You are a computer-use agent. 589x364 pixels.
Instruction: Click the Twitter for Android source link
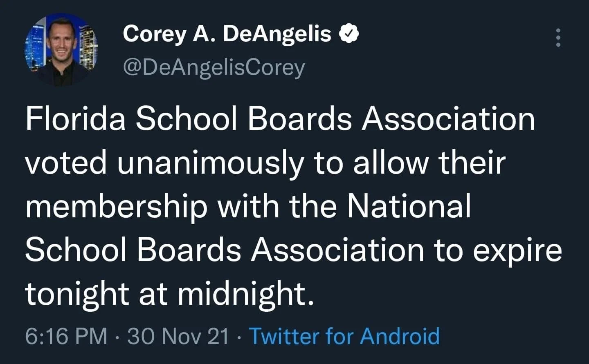[x=344, y=336]
